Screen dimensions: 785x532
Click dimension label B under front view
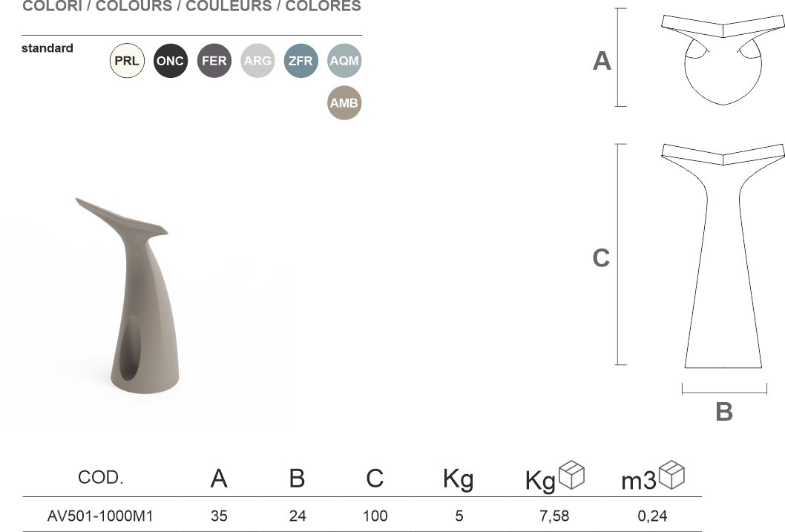724,412
